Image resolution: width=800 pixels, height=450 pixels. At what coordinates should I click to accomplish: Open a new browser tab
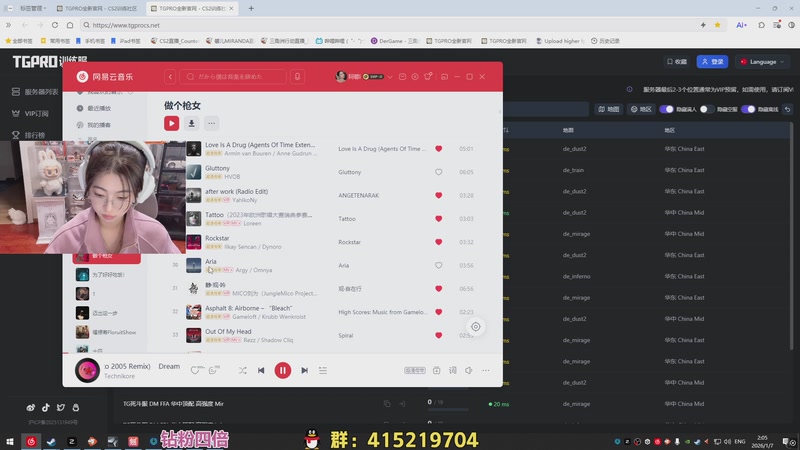[251, 9]
